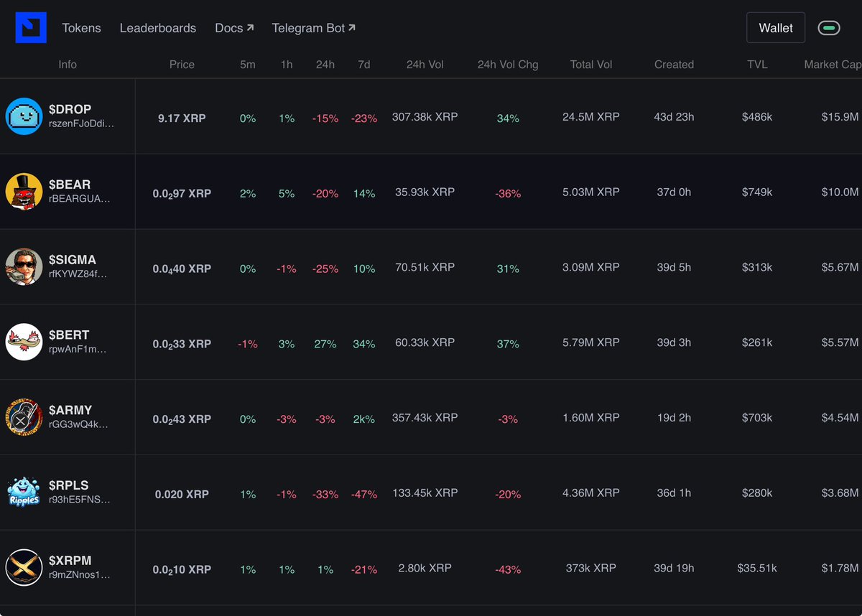Click the 60.33k XRP volume for $BERT
862x616 pixels.
tap(425, 342)
